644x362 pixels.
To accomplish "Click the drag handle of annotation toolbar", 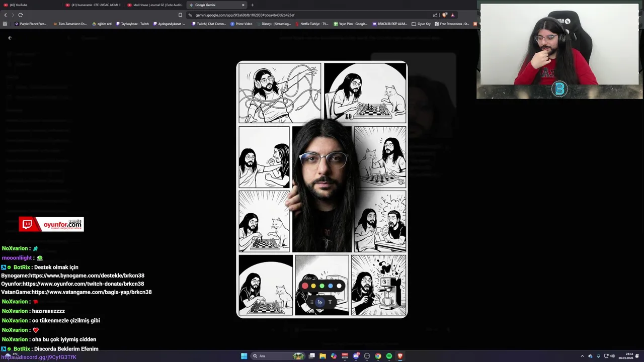I will pos(311,302).
